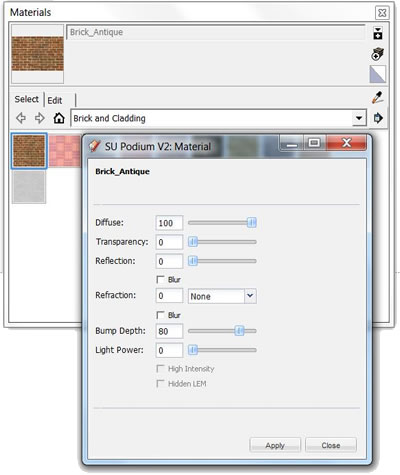400x475 pixels.
Task: Switch to the Select tab
Action: (x=27, y=99)
